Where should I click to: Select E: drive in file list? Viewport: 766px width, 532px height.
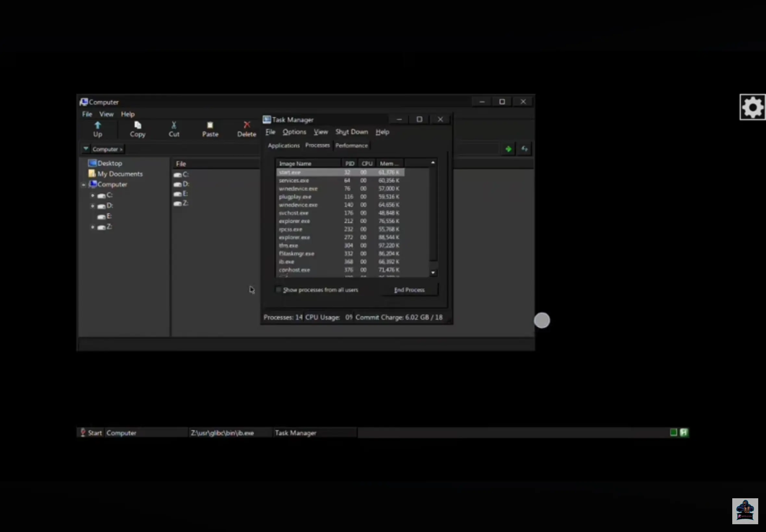181,194
